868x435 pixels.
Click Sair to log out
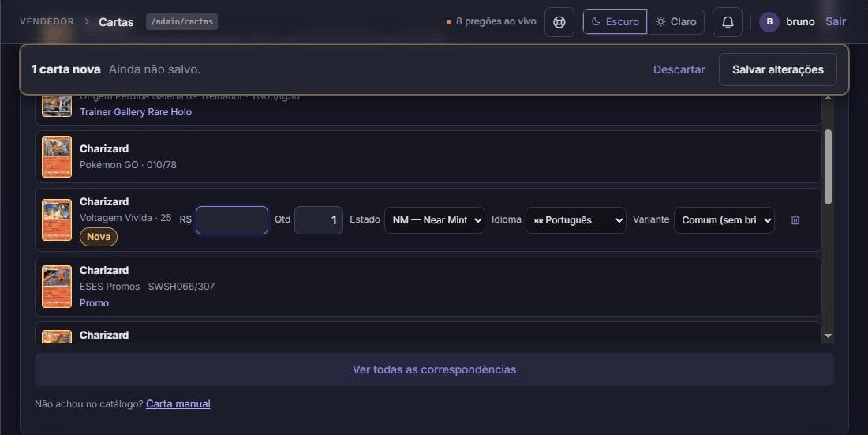tap(836, 21)
